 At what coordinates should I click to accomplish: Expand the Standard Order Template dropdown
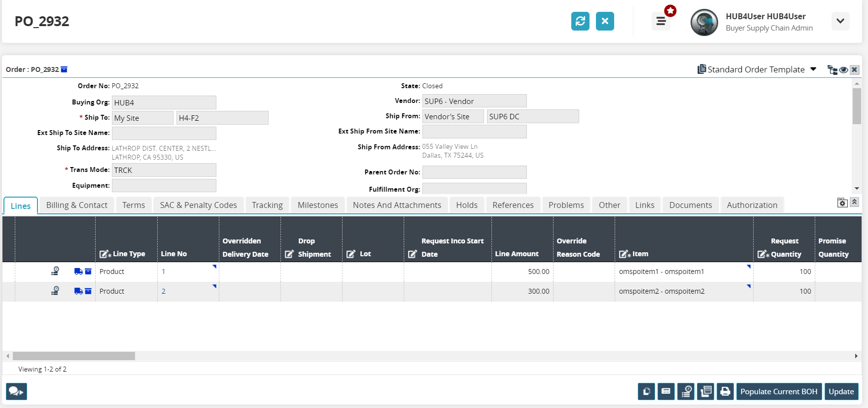[x=813, y=69]
